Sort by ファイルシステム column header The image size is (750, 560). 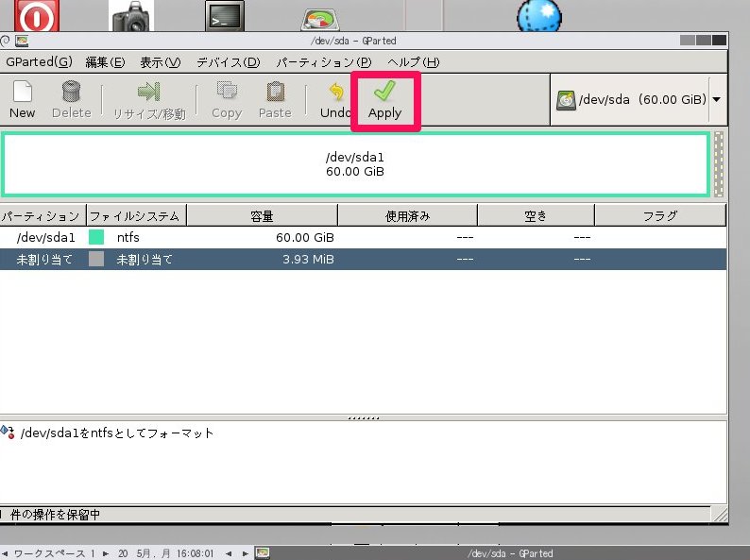click(136, 215)
